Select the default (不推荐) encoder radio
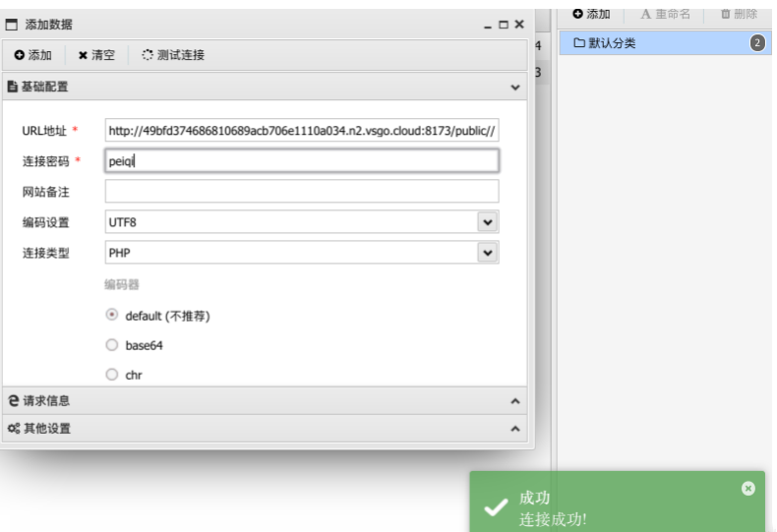 pyautogui.click(x=112, y=315)
